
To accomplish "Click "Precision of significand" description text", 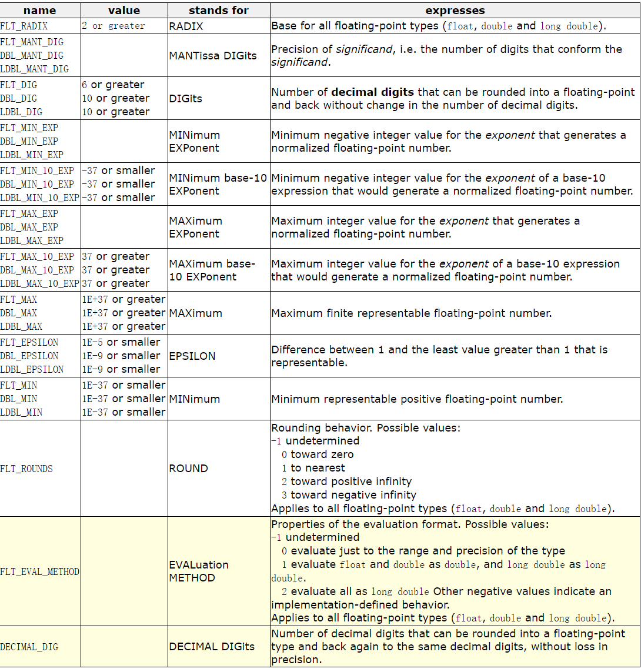I will pyautogui.click(x=447, y=56).
